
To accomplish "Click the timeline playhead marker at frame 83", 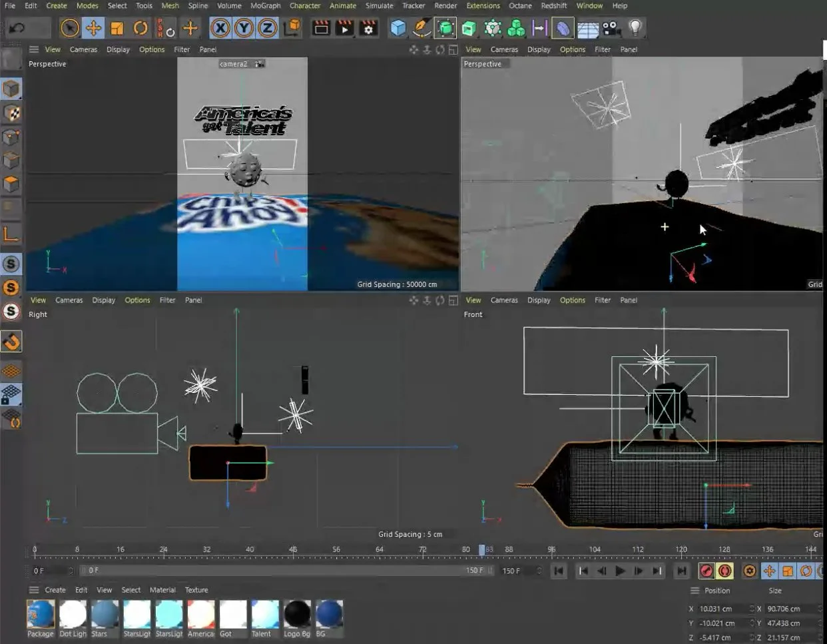I will coord(482,550).
